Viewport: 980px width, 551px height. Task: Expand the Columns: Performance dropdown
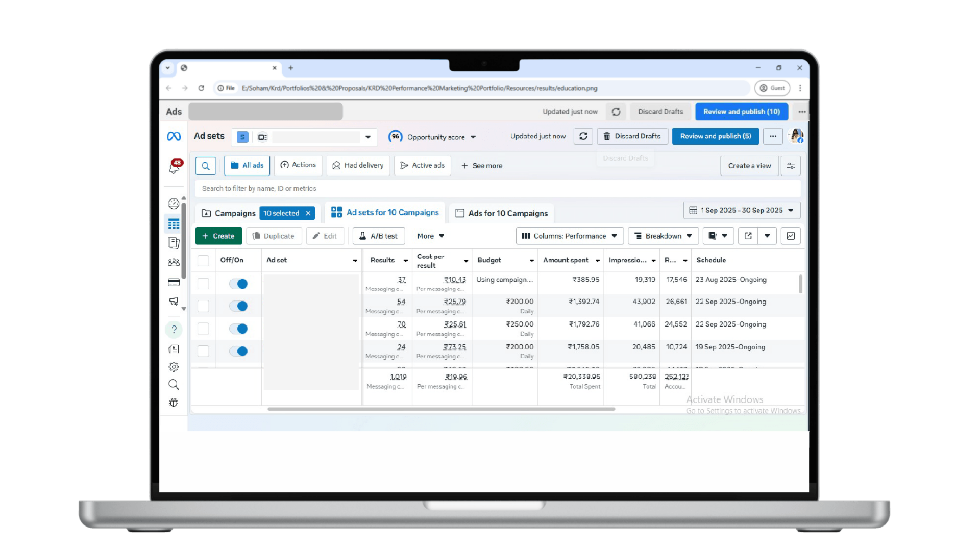click(x=570, y=236)
